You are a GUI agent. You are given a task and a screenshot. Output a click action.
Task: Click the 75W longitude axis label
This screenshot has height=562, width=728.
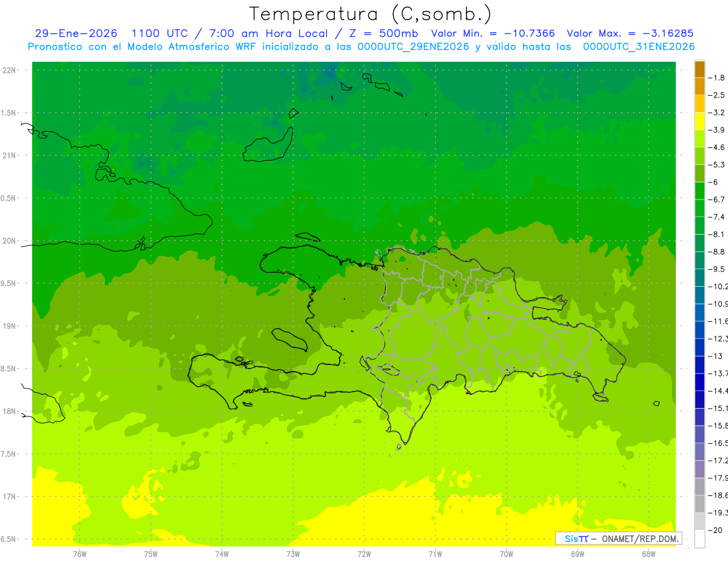pyautogui.click(x=151, y=554)
